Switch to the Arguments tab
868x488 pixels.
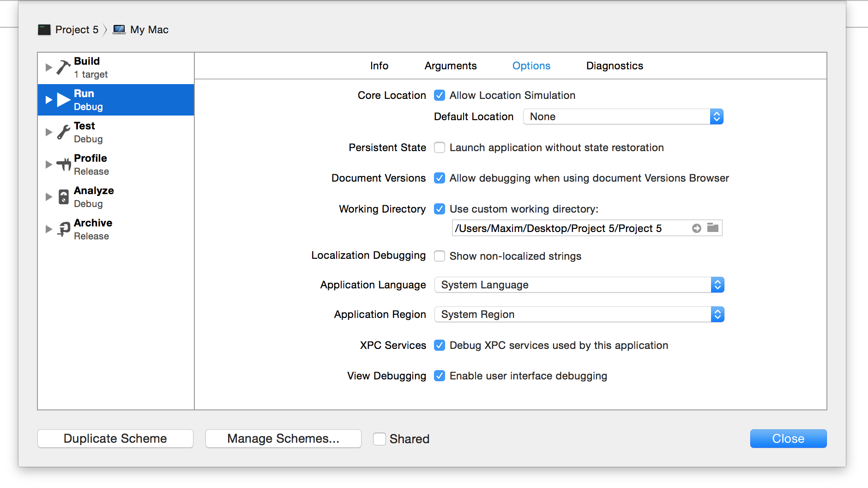point(450,66)
